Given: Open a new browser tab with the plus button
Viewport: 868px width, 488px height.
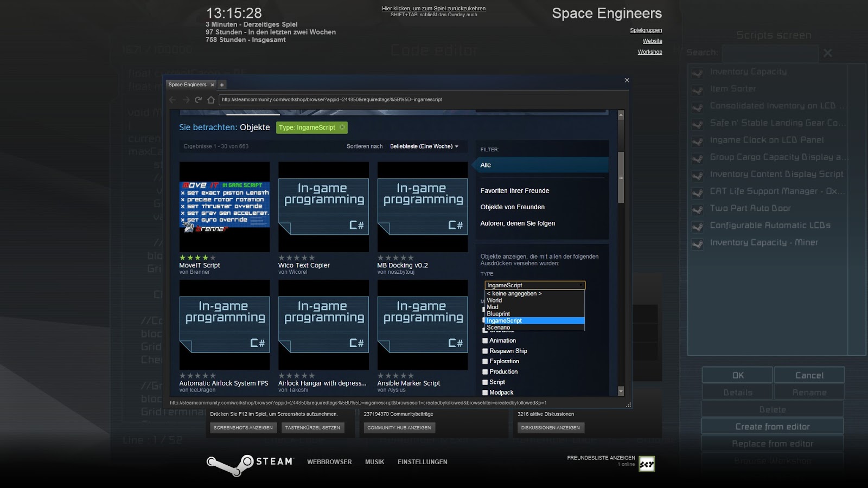Looking at the screenshot, I should [x=222, y=85].
